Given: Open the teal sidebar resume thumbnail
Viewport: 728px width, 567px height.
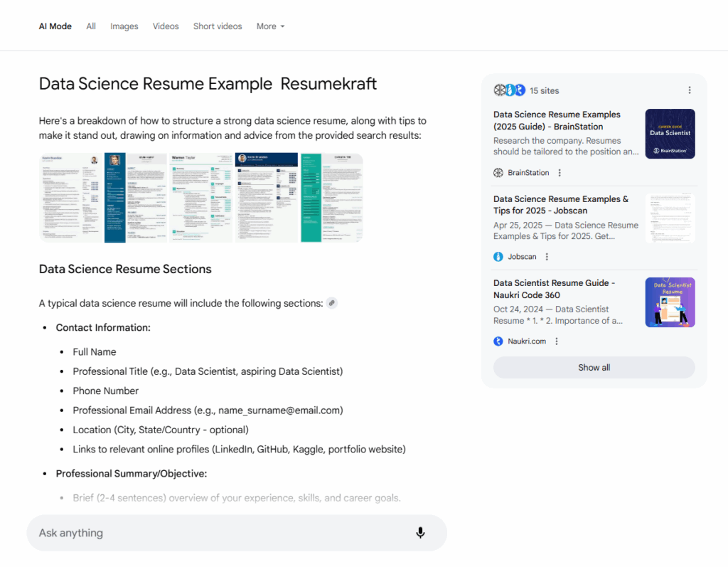Looking at the screenshot, I should (x=331, y=198).
